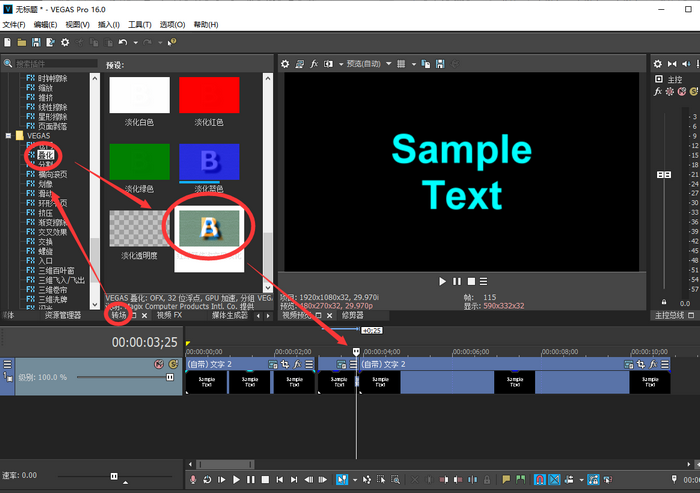
Task: Open the New project icon
Action: click(x=7, y=42)
